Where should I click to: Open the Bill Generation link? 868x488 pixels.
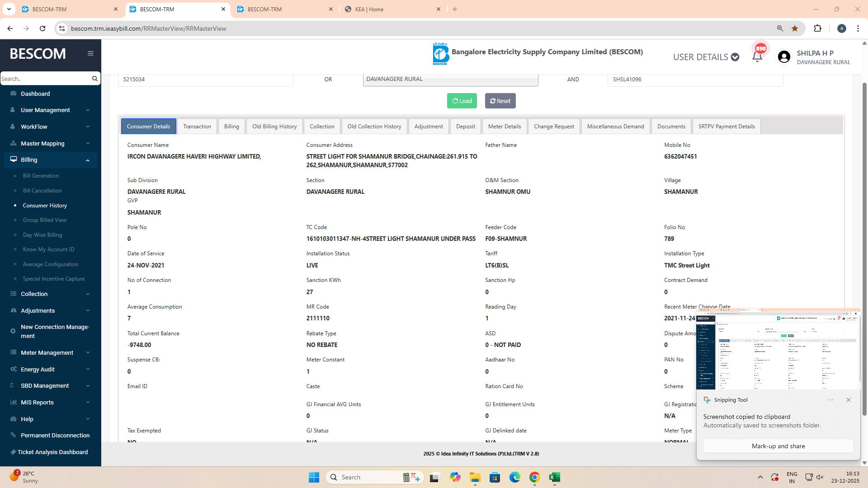tap(41, 176)
